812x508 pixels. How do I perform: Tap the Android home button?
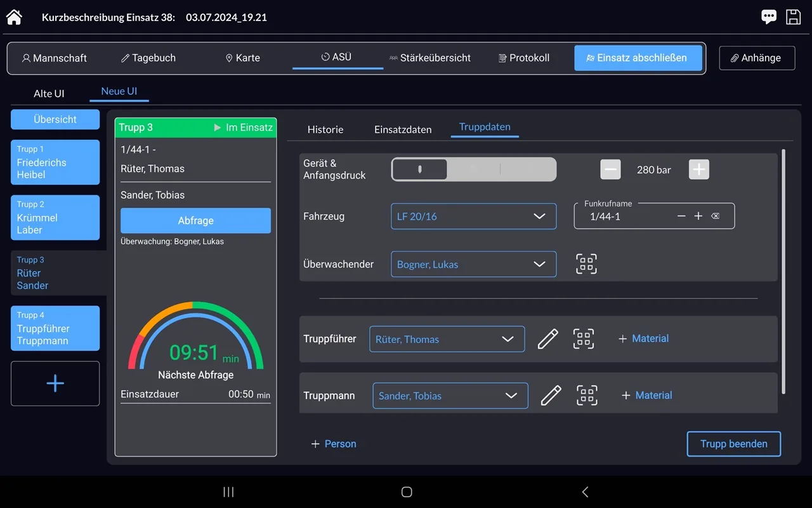407,492
